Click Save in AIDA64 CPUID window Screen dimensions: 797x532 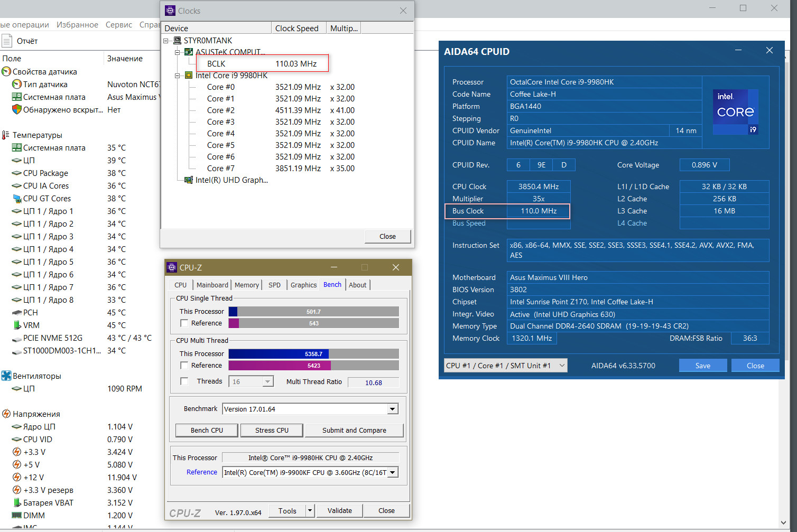tap(703, 366)
